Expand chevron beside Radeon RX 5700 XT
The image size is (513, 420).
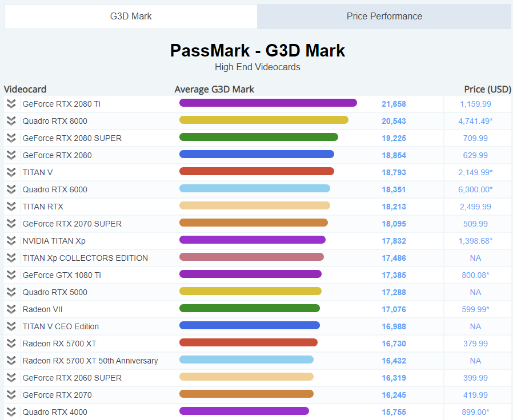[11, 344]
